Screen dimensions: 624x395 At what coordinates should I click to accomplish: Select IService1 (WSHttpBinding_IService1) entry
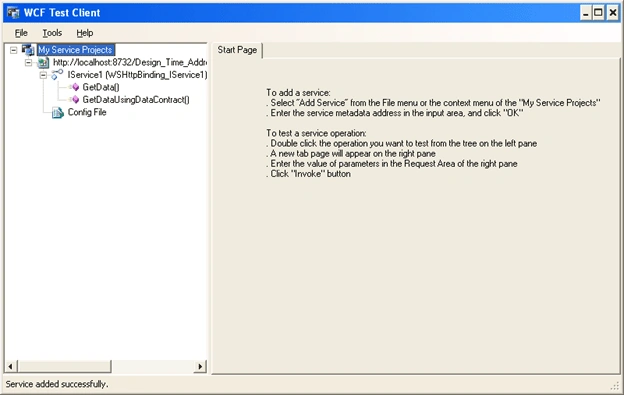pyautogui.click(x=137, y=75)
